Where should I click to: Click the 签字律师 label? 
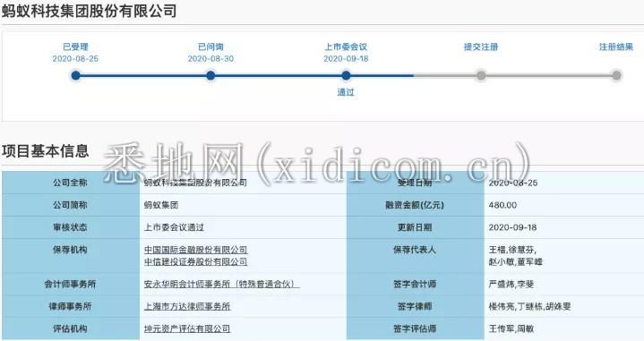tap(415, 306)
